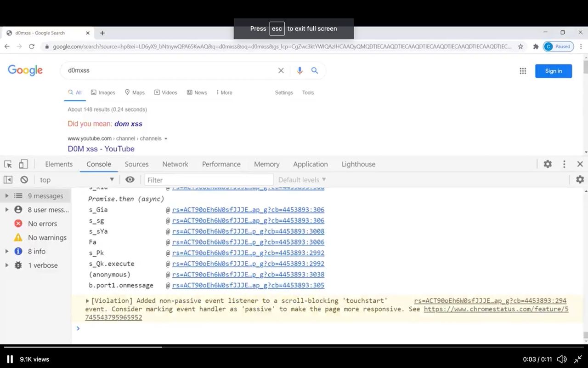Open the More search options dropdown
The height and width of the screenshot is (368, 588).
[x=224, y=92]
